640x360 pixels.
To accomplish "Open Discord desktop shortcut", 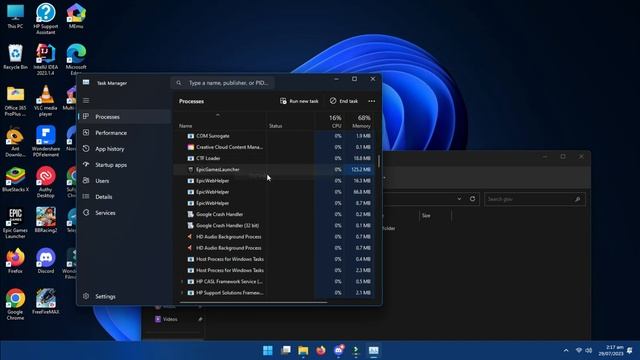I will pos(46,261).
